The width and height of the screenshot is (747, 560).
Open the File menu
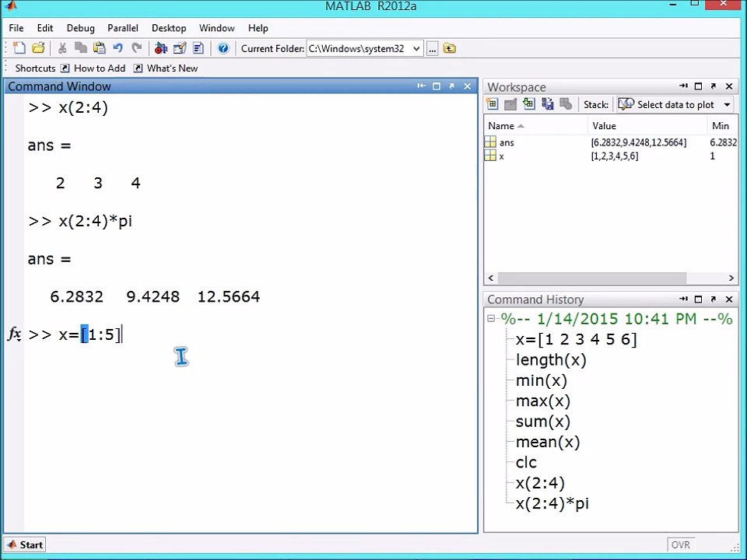(x=16, y=28)
